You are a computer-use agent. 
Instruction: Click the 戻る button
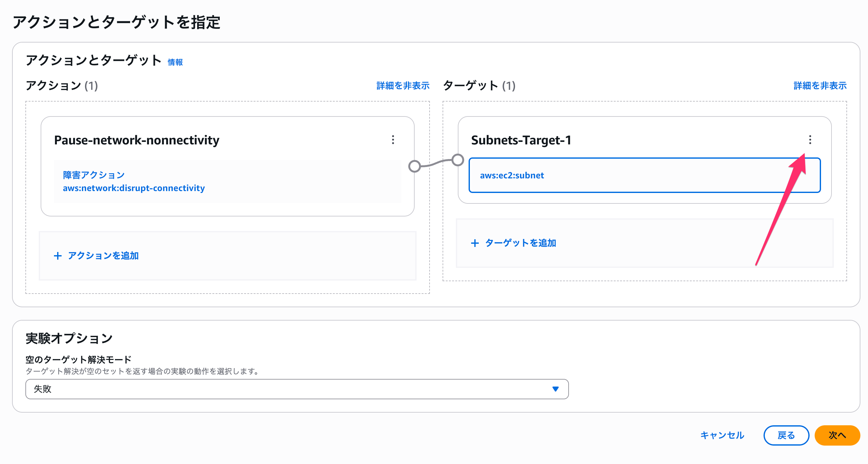point(786,435)
